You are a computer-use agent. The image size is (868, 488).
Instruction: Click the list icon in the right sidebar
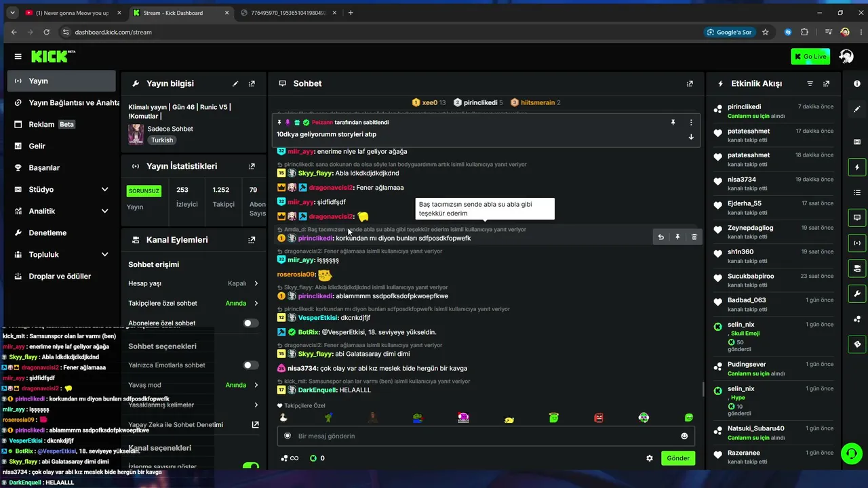point(857,192)
